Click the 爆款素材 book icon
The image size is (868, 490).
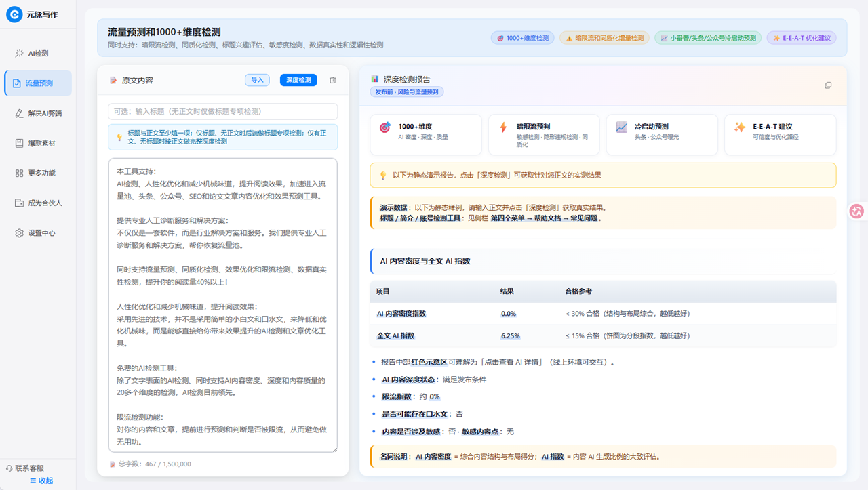point(20,143)
